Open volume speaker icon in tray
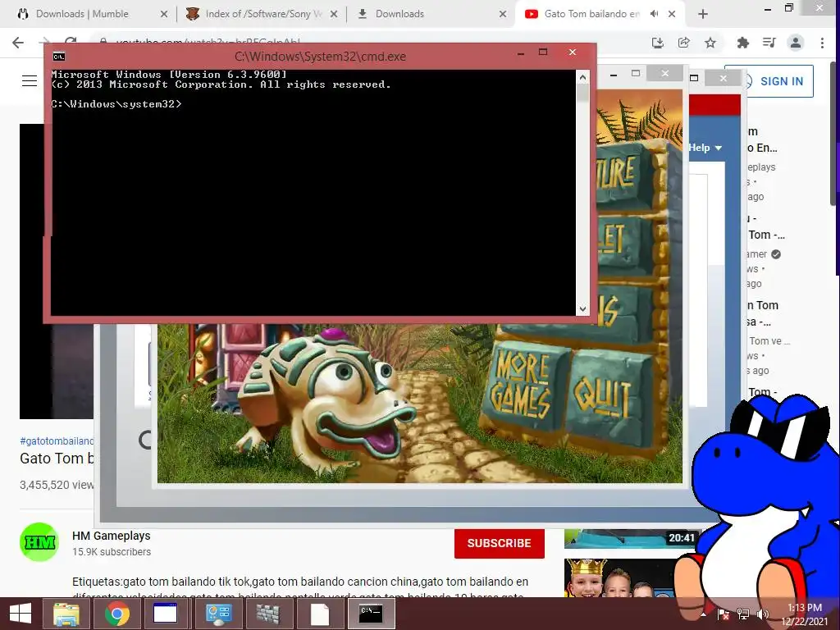The height and width of the screenshot is (630, 840). [x=762, y=614]
